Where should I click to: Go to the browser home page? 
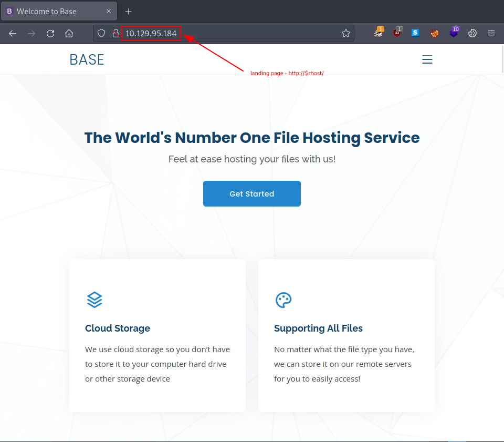[x=69, y=33]
